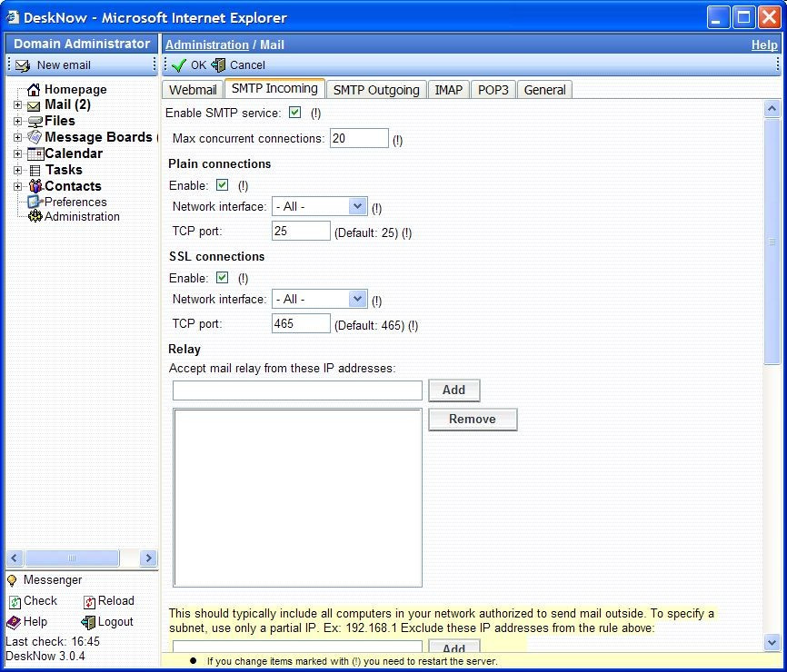Click the sidebar scroll right arrow
Screen dimensions: 787x672
pos(148,558)
